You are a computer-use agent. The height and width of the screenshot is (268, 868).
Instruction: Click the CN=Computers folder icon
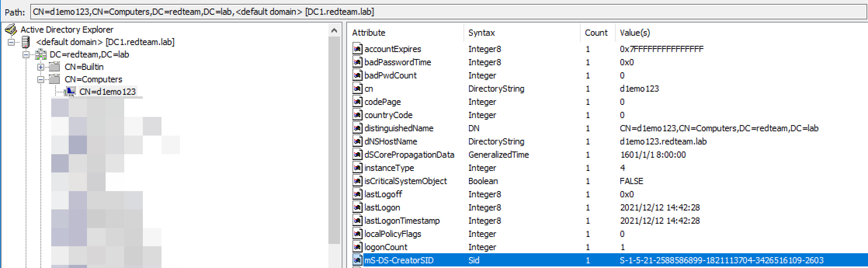coord(54,79)
